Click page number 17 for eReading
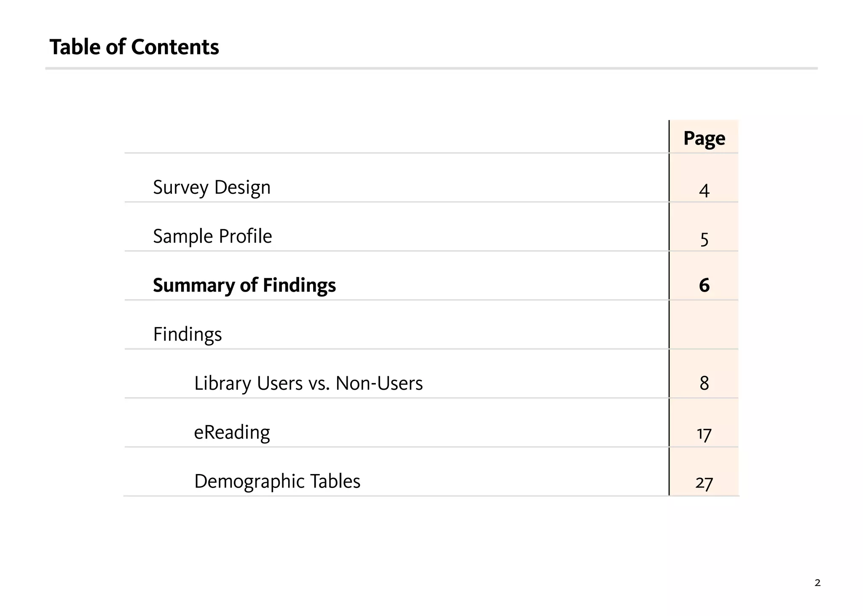 [704, 434]
